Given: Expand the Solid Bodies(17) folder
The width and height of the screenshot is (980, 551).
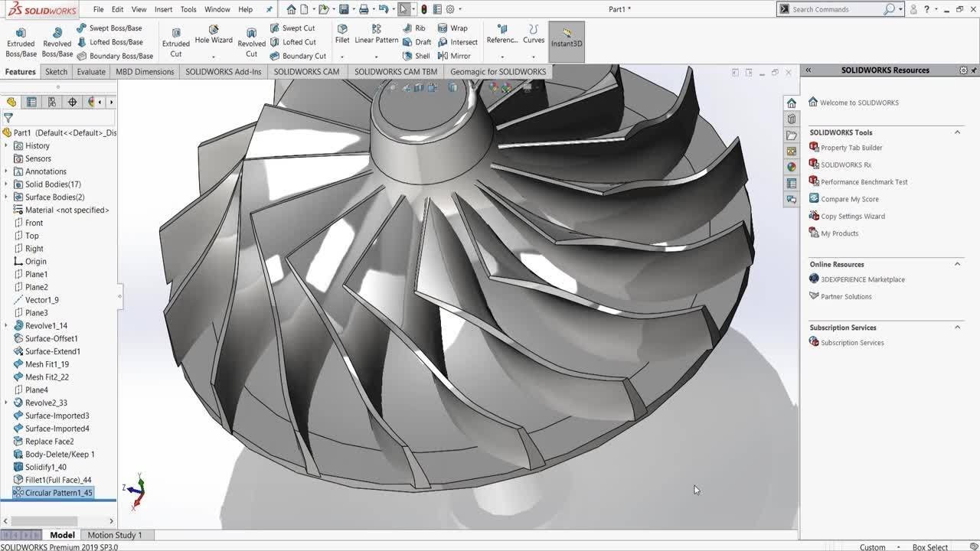Looking at the screenshot, I should point(6,184).
